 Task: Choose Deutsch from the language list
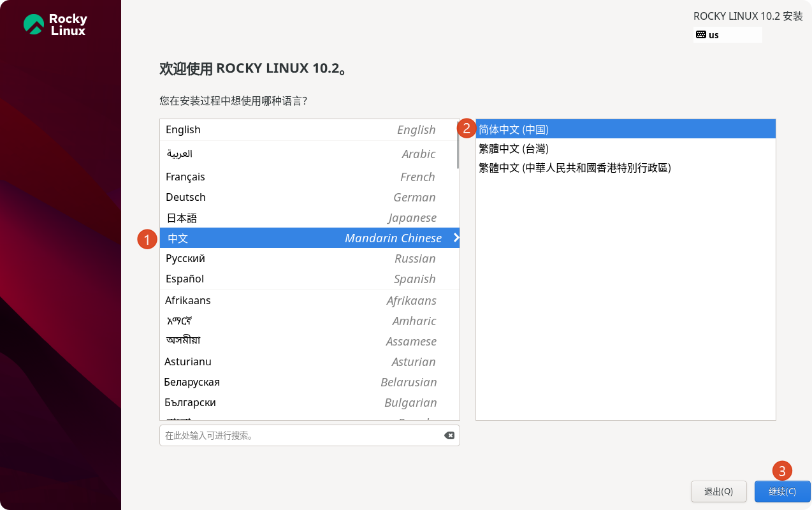[x=309, y=197]
